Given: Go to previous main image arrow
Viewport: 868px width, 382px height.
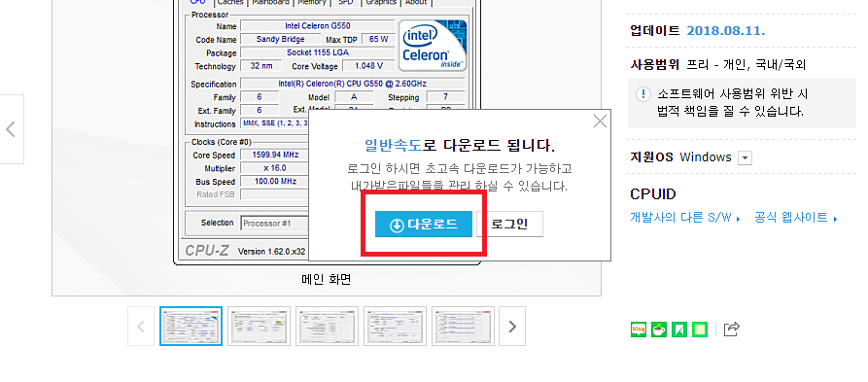Looking at the screenshot, I should [12, 129].
